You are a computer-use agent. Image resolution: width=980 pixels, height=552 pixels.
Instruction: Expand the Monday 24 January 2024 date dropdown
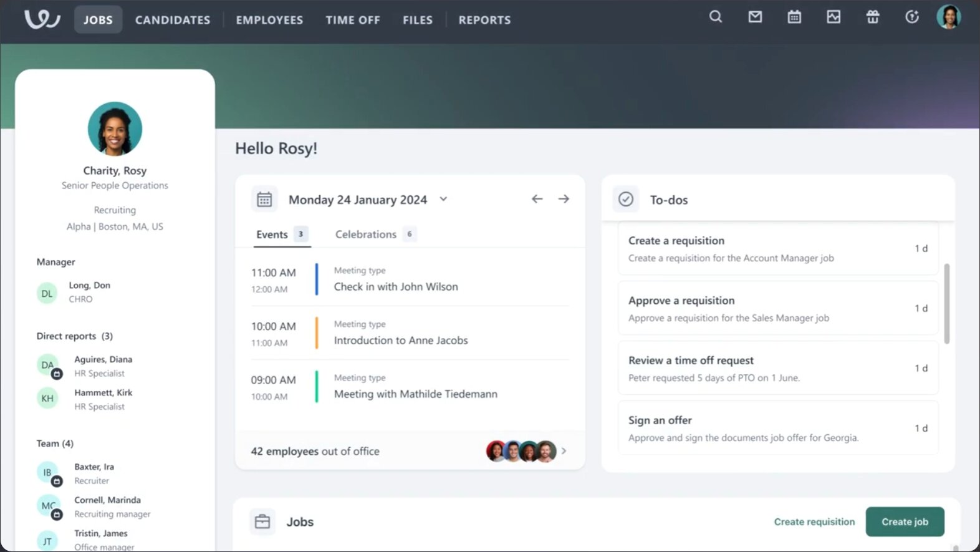tap(443, 199)
